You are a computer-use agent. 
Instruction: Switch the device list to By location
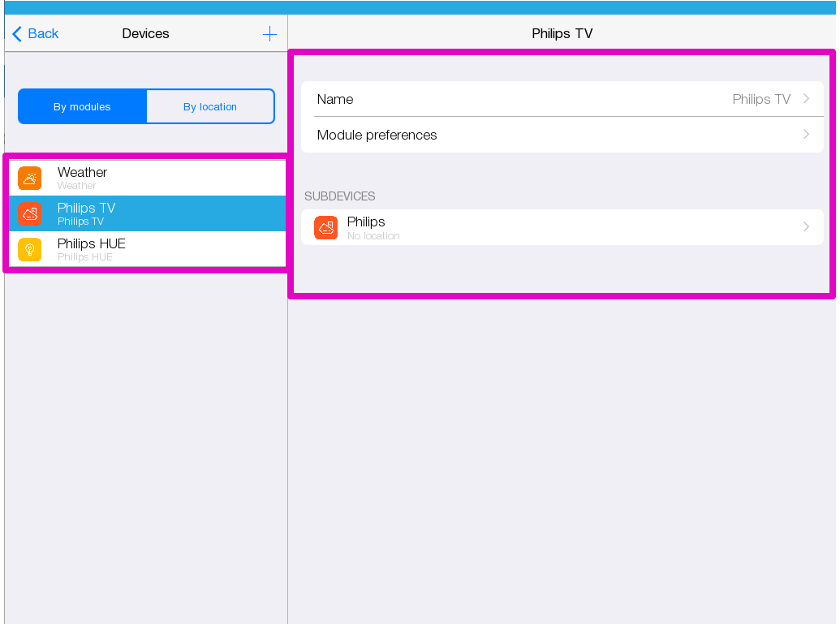click(209, 106)
